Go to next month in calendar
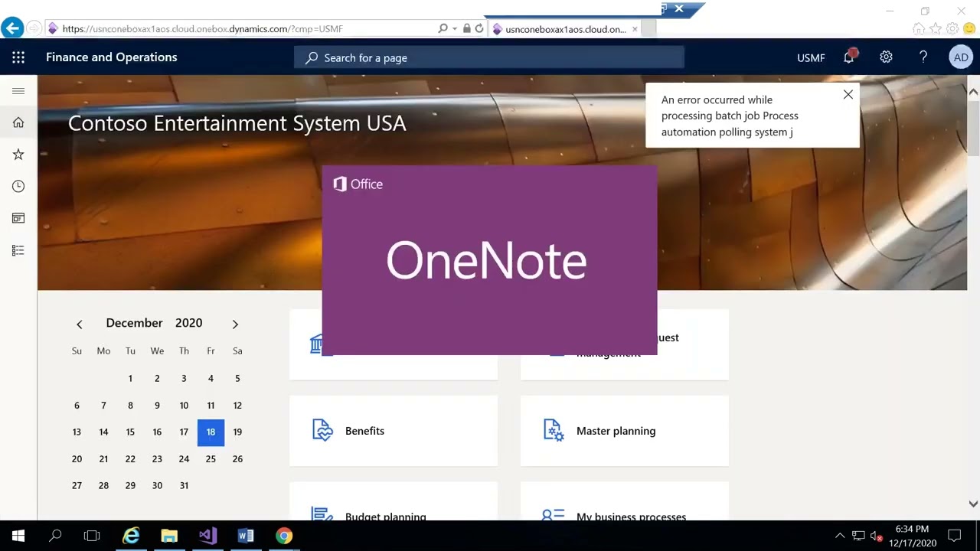This screenshot has width=980, height=551. point(235,324)
